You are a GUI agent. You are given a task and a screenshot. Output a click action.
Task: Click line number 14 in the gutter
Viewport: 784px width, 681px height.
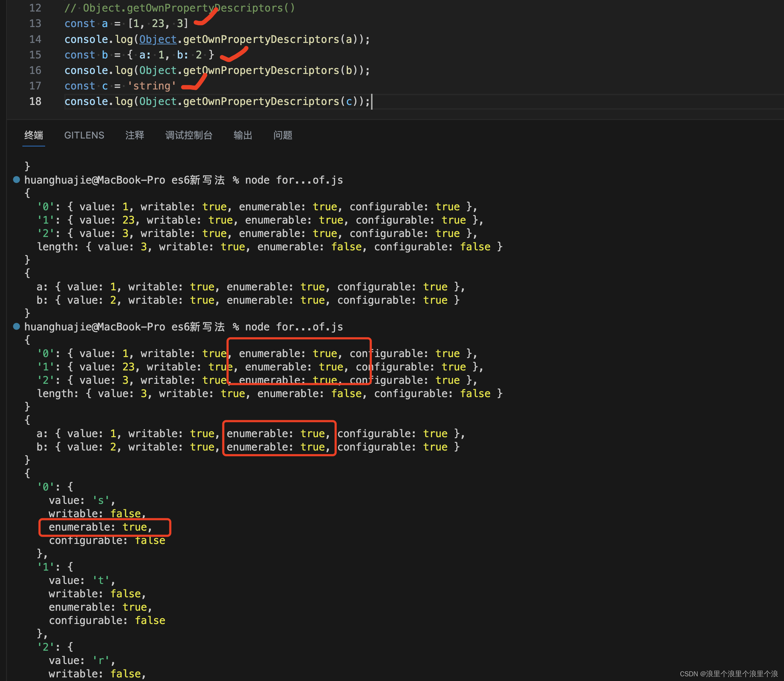click(x=35, y=39)
